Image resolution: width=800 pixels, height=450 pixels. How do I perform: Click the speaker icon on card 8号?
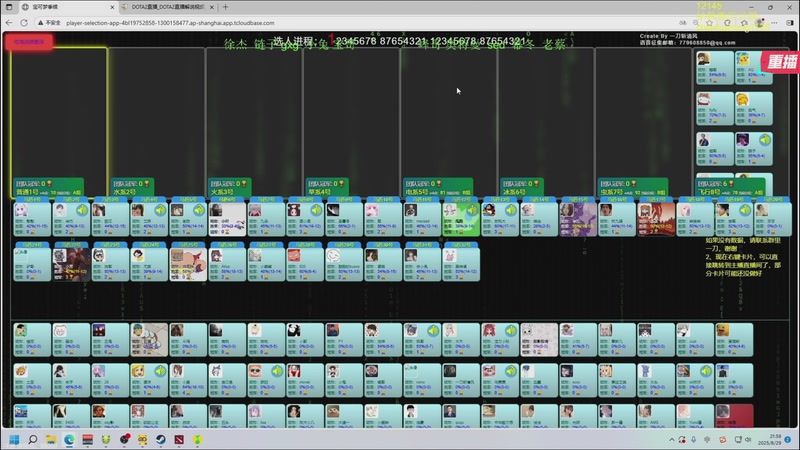316,210
